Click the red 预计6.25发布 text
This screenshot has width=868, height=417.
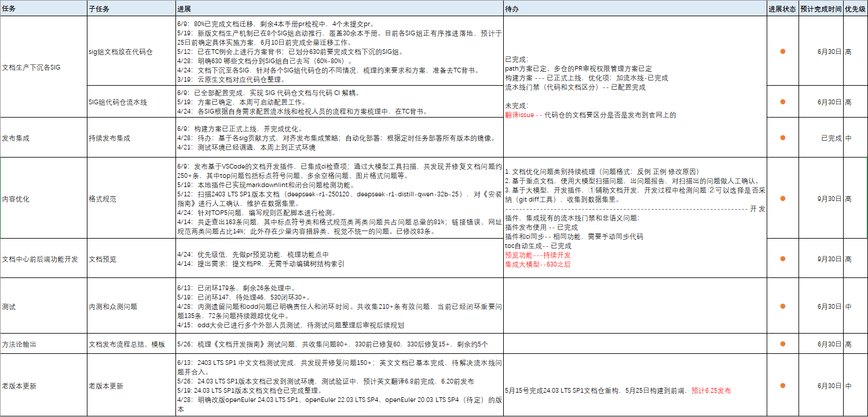711,390
